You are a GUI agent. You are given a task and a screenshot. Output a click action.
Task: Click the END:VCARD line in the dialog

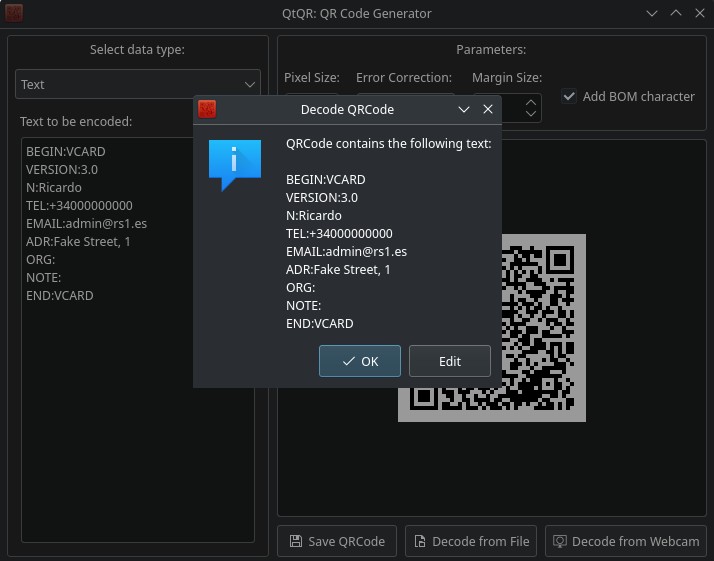319,323
